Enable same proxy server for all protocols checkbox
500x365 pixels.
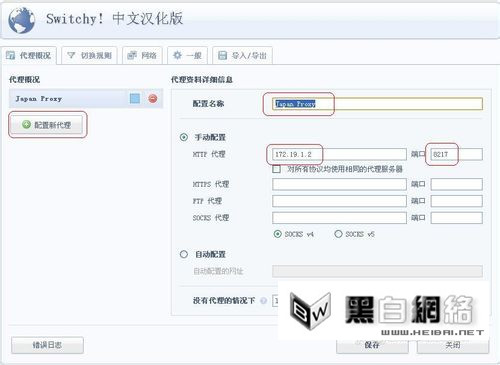276,169
